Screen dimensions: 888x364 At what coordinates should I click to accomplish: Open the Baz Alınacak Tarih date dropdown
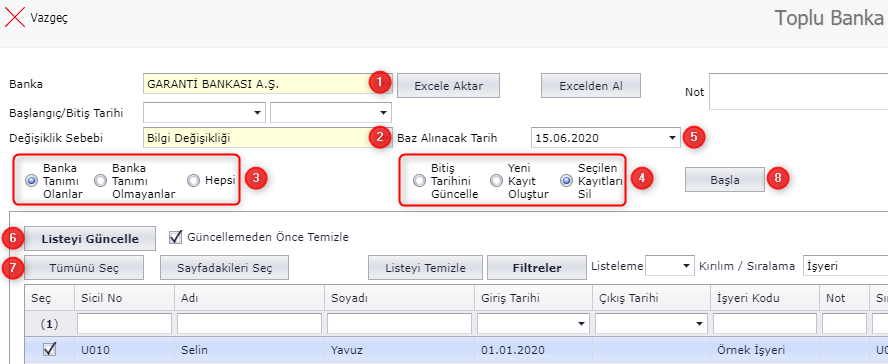[x=672, y=137]
